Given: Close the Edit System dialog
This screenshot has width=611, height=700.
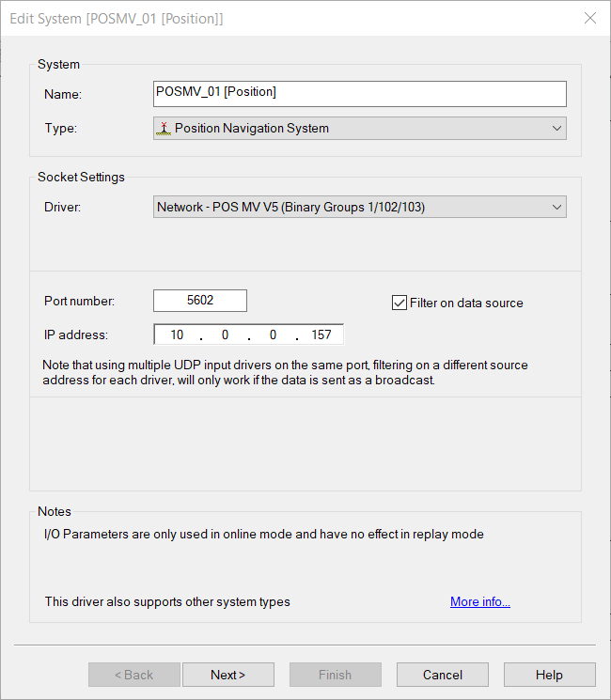Looking at the screenshot, I should (x=589, y=18).
